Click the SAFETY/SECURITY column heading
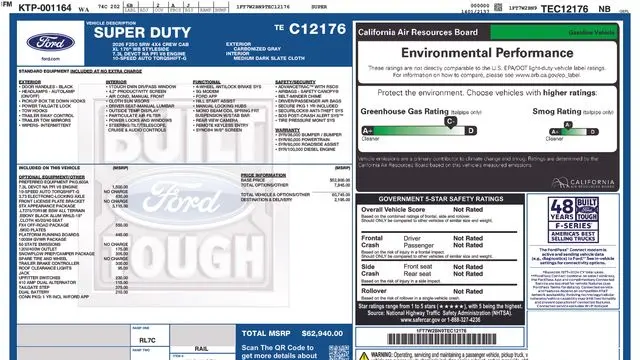This screenshot has height=360, width=640. pyautogui.click(x=296, y=82)
